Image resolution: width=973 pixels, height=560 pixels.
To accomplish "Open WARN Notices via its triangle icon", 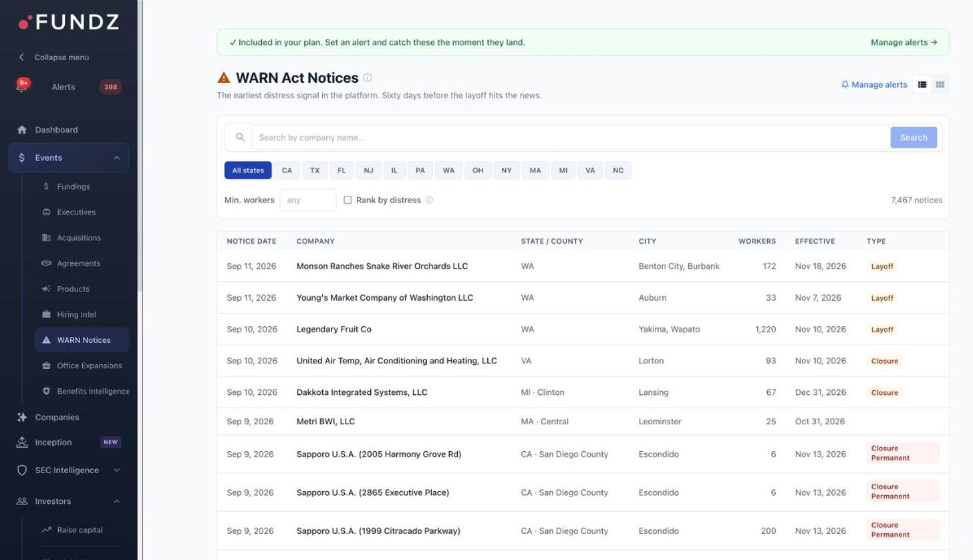I will (46, 340).
